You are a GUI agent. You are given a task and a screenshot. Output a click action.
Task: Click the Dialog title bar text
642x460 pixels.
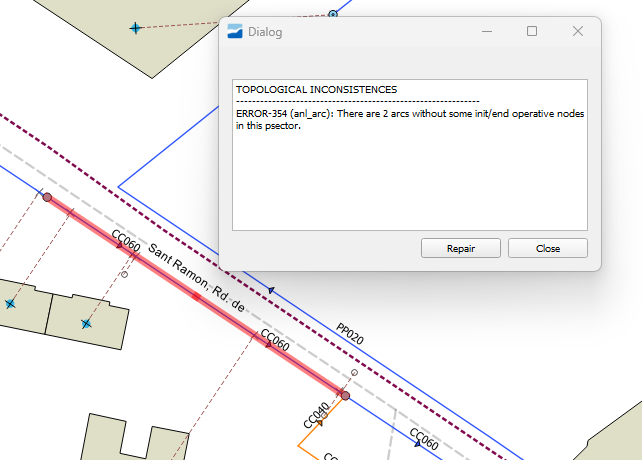[x=265, y=32]
